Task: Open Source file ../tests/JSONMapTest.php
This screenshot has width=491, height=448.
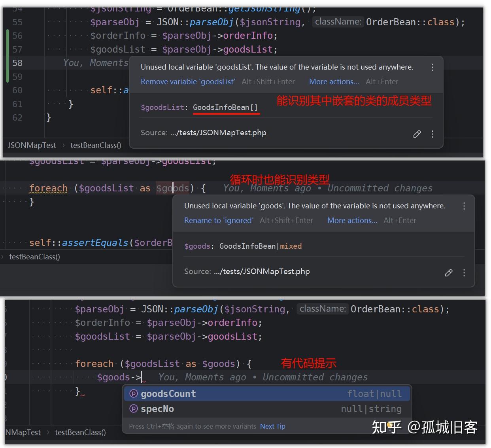Action: (219, 132)
